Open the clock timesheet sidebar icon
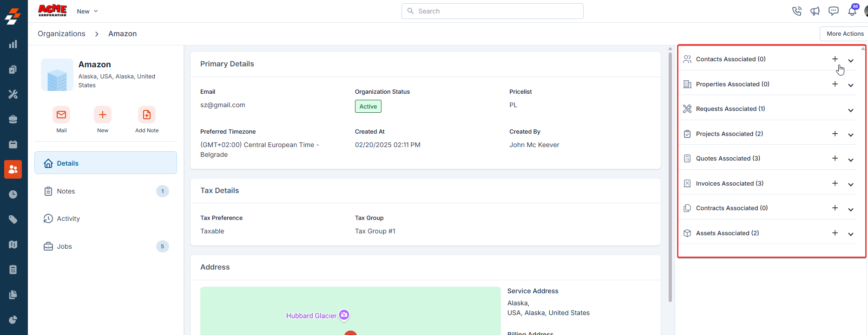Viewport: 868px width, 335px height. (x=13, y=194)
